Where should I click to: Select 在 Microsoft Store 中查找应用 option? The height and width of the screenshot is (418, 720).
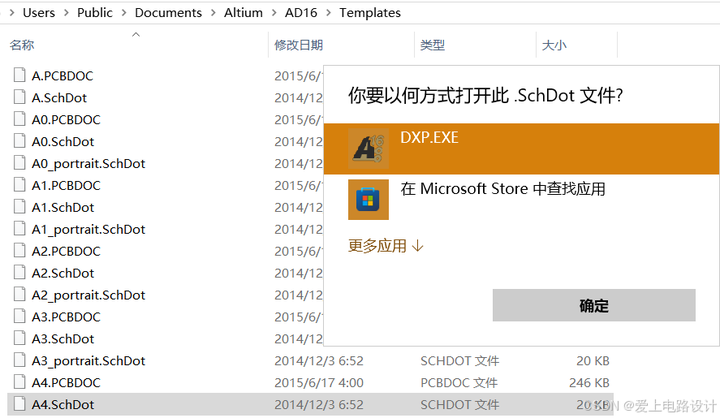tap(521, 200)
